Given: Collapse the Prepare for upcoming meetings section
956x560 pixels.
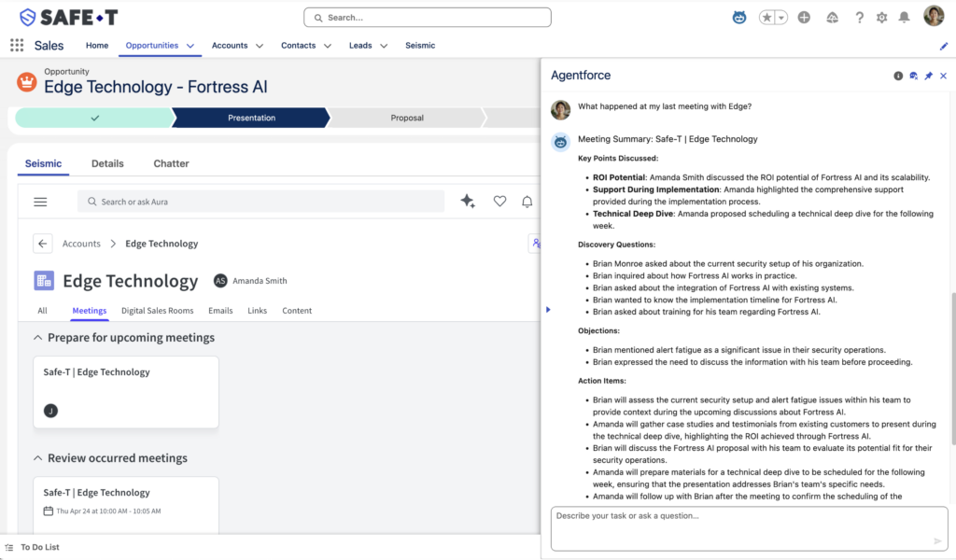Looking at the screenshot, I should coord(37,338).
